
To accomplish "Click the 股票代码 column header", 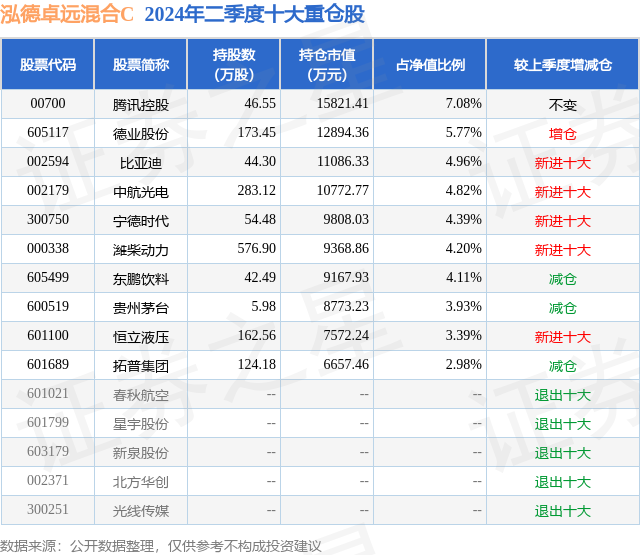I will [48, 65].
